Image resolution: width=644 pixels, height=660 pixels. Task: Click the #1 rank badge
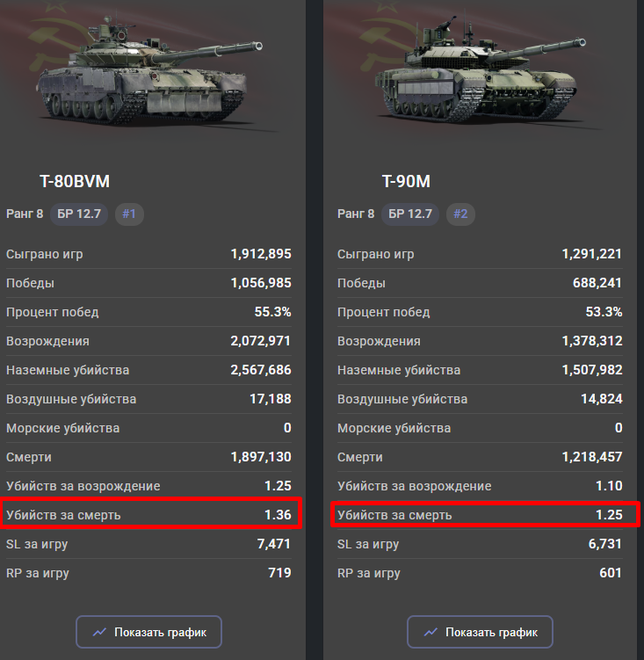[129, 214]
